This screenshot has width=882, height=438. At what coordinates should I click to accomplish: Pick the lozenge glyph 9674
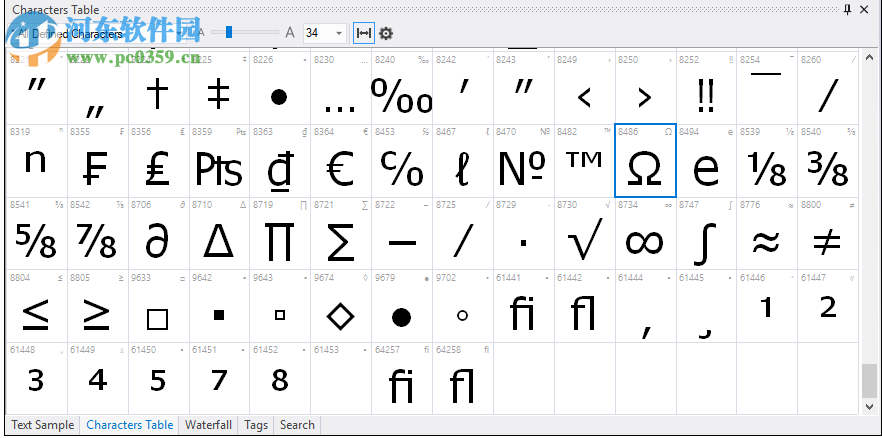point(341,306)
